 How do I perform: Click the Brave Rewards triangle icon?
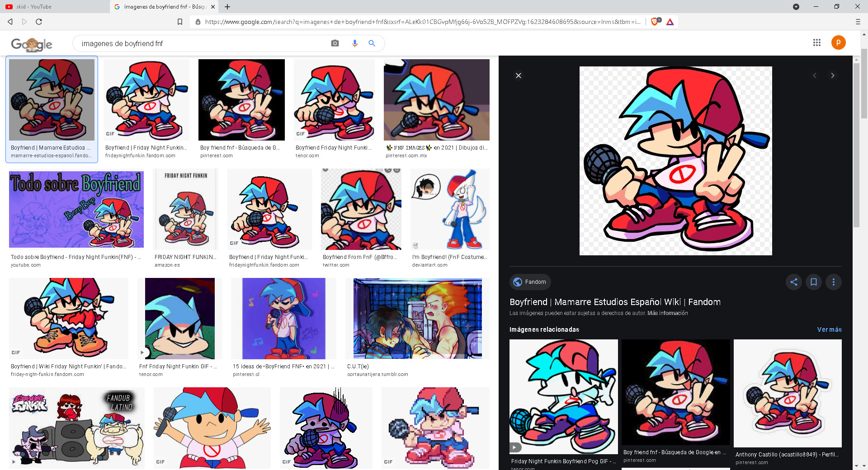point(670,22)
